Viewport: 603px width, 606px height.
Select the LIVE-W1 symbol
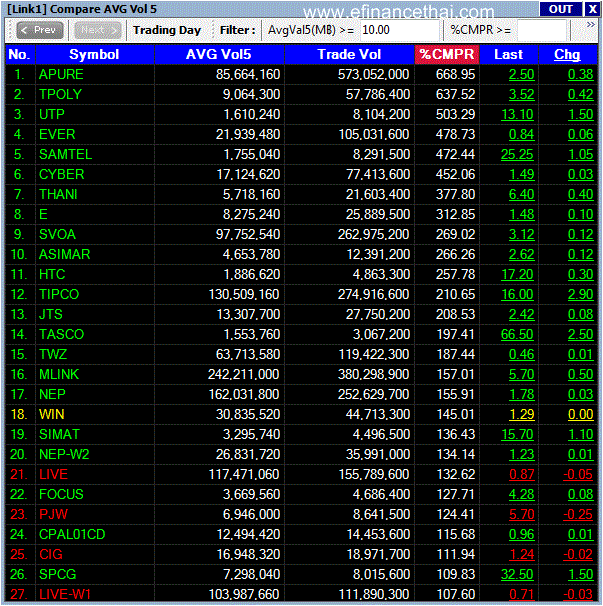[65, 595]
